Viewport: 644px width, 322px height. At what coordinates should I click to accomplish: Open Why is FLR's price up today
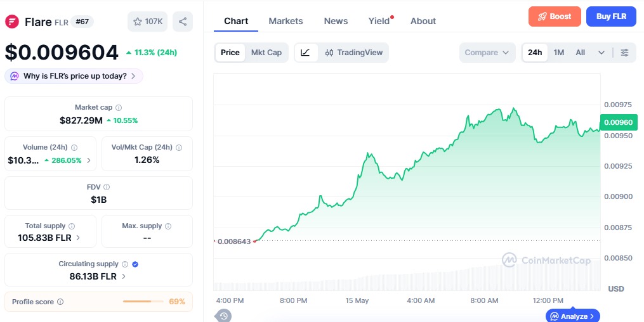tap(74, 76)
